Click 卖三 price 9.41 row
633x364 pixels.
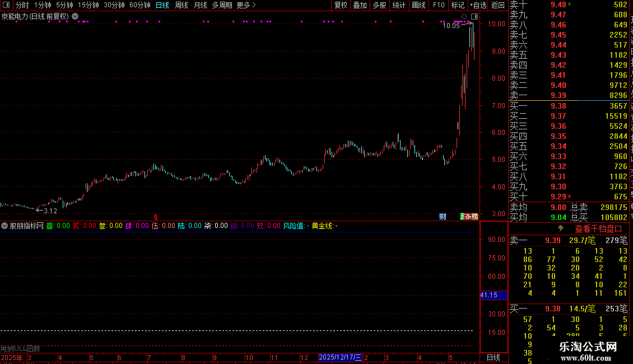click(x=569, y=75)
